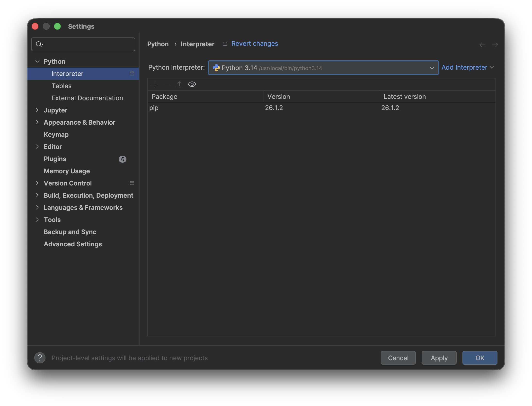The width and height of the screenshot is (532, 406).
Task: Click the upgrade package arrow icon
Action: 179,84
